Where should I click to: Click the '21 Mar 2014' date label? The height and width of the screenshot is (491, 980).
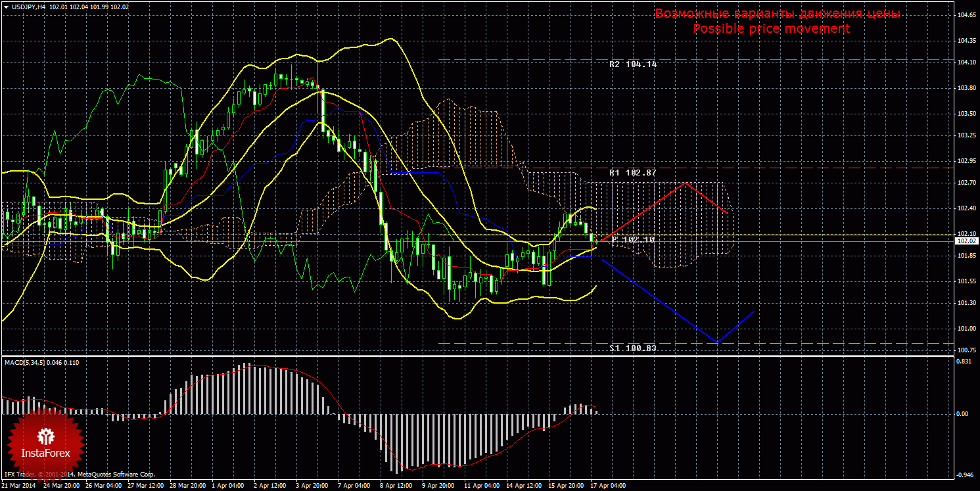pos(18,486)
